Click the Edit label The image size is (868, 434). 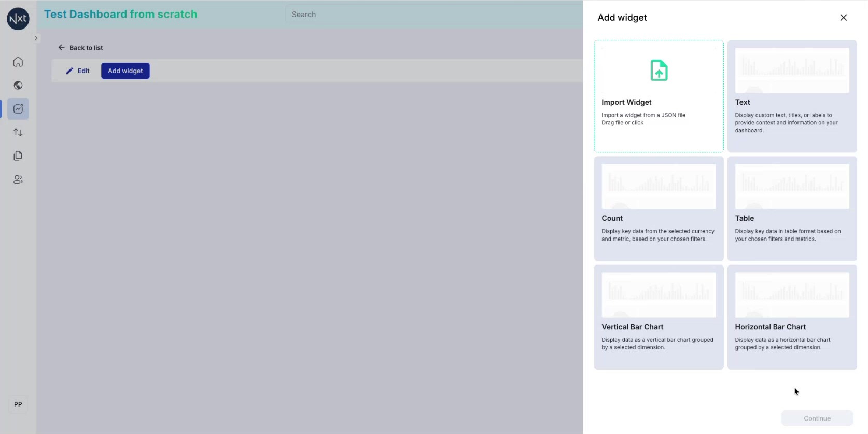coord(83,71)
